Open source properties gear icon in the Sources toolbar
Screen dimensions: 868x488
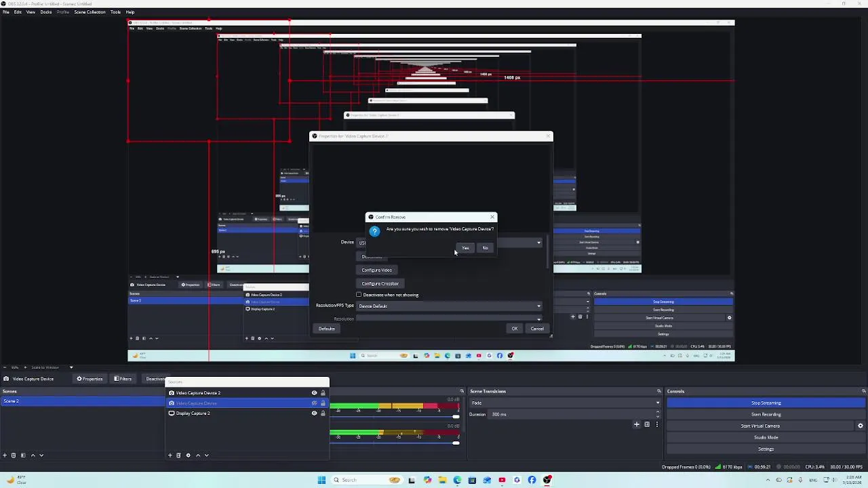[x=189, y=455]
